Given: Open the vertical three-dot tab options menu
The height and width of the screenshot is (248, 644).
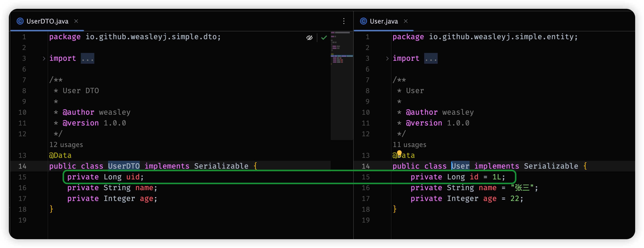Looking at the screenshot, I should (344, 21).
